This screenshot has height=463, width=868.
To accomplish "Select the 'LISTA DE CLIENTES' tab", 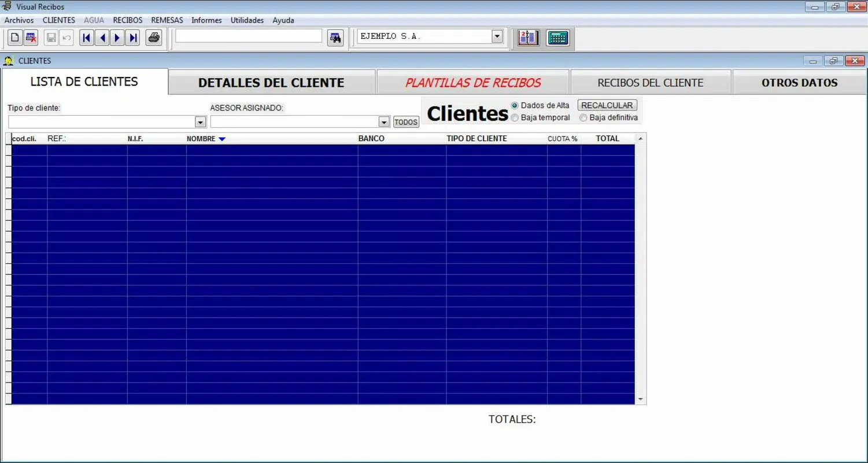I will [84, 82].
